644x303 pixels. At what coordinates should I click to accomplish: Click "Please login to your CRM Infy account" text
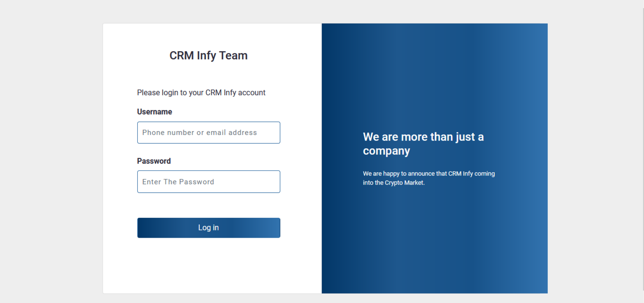point(201,93)
